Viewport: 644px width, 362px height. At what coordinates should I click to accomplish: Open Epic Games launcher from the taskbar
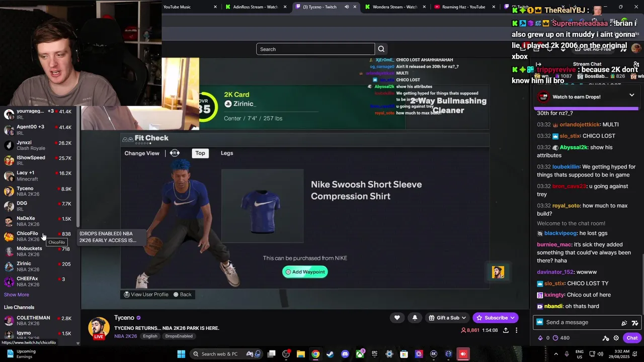tap(374, 354)
